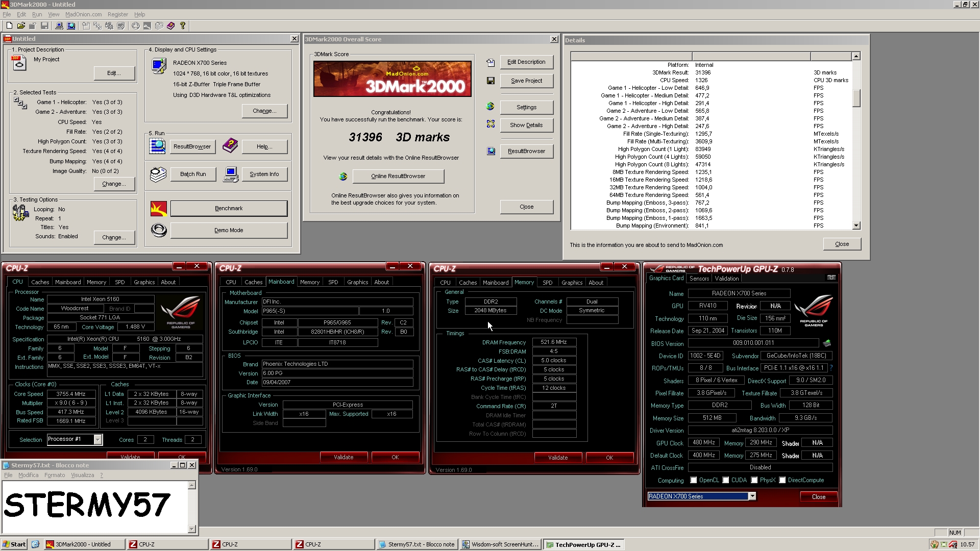Click the Validate button in the CPU-Z Mainboard window
This screenshot has width=980, height=551.
click(344, 457)
